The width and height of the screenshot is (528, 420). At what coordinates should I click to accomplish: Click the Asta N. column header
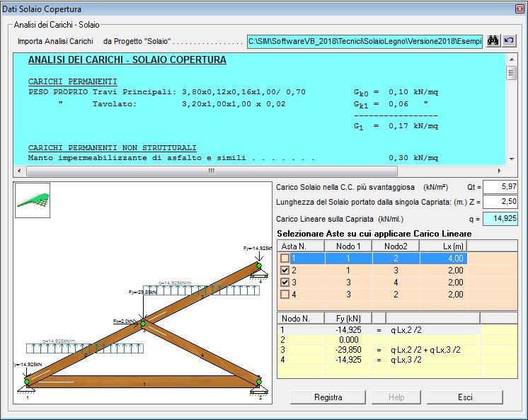(x=301, y=246)
